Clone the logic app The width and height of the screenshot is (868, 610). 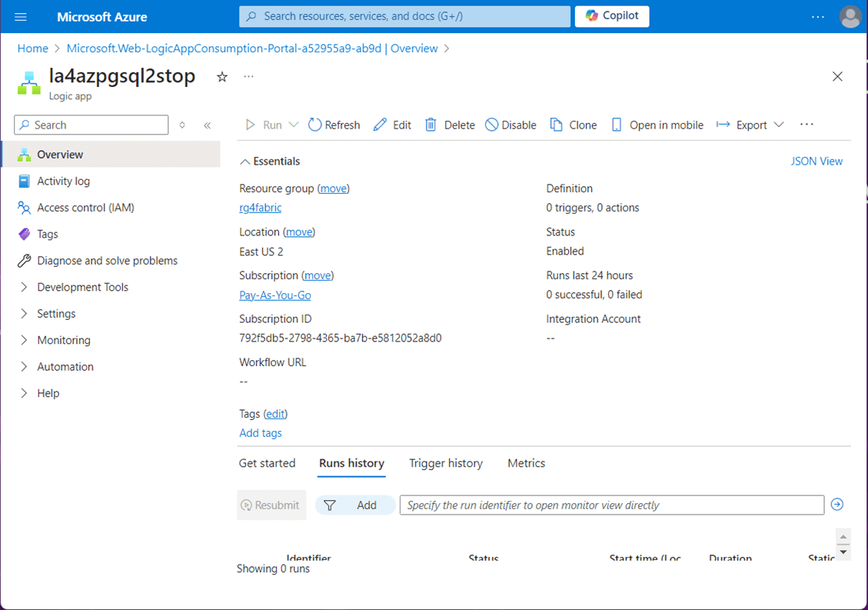[573, 125]
